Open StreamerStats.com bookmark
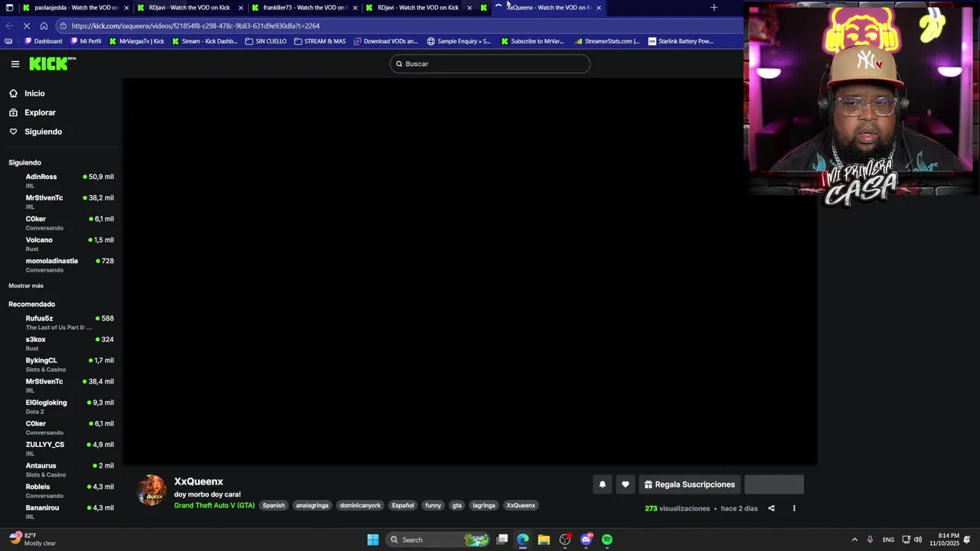The width and height of the screenshot is (980, 551). click(x=606, y=41)
